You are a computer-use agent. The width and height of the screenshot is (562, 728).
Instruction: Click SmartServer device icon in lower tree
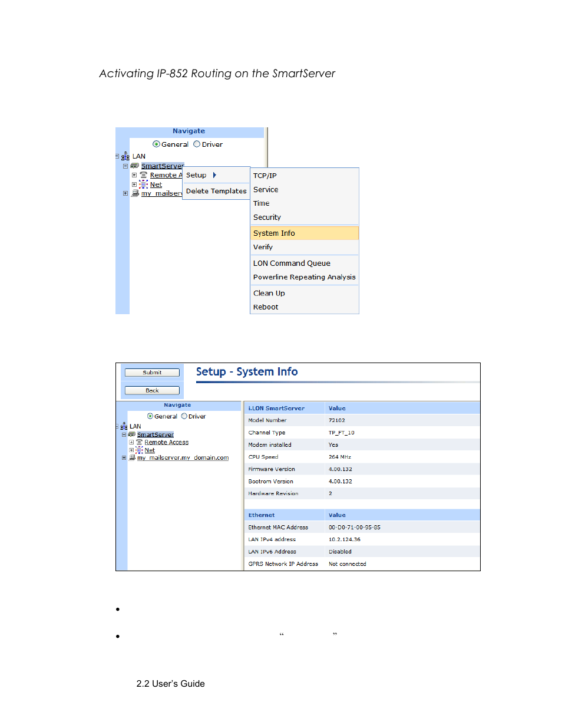[132, 434]
